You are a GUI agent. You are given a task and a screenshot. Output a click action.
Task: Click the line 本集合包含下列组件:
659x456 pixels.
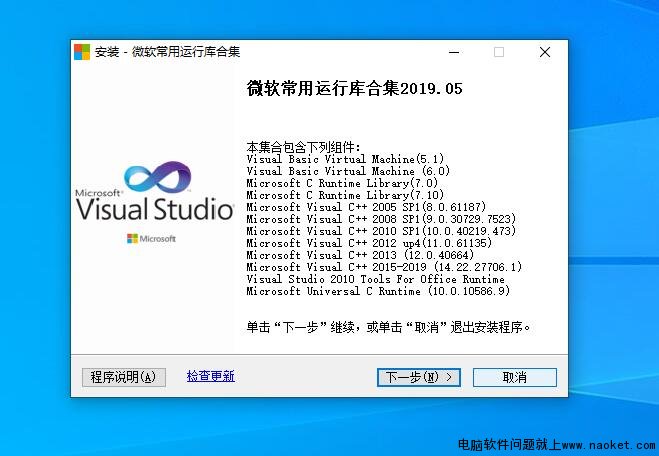pos(303,147)
